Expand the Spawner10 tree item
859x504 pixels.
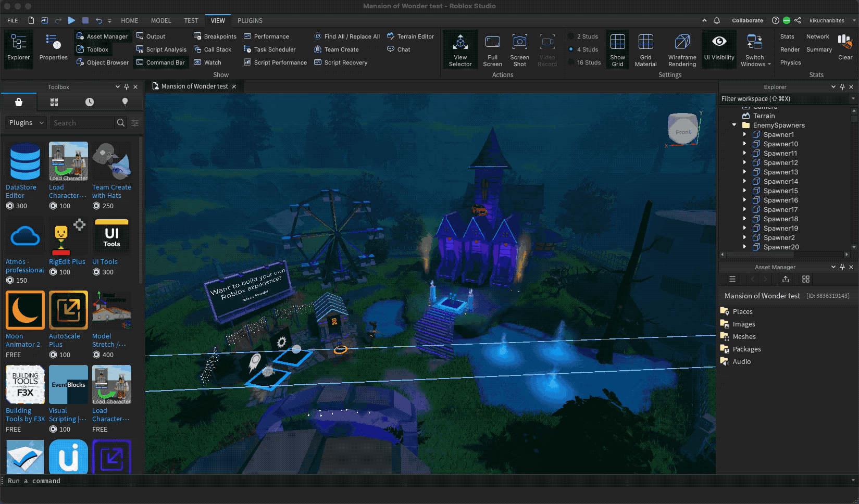[x=744, y=144]
